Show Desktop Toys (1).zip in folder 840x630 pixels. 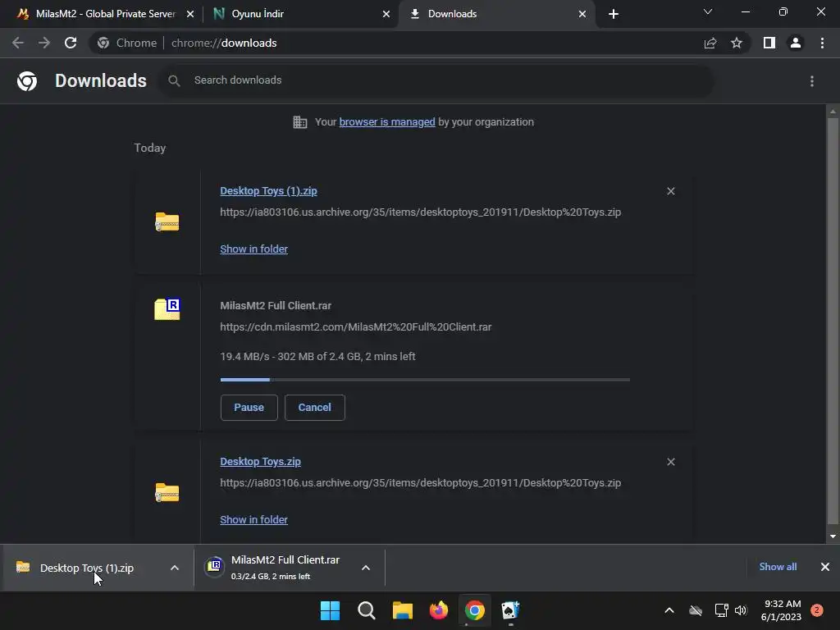tap(254, 249)
